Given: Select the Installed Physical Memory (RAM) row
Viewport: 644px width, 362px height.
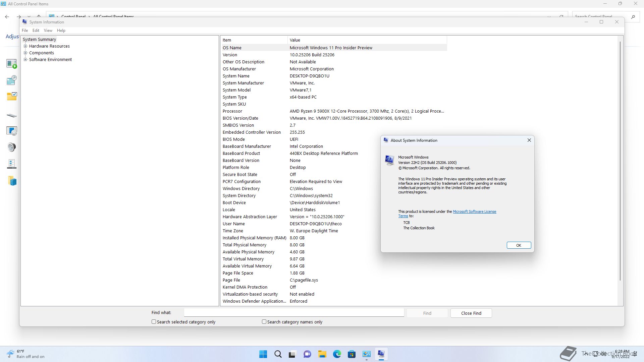Looking at the screenshot, I should point(334,238).
